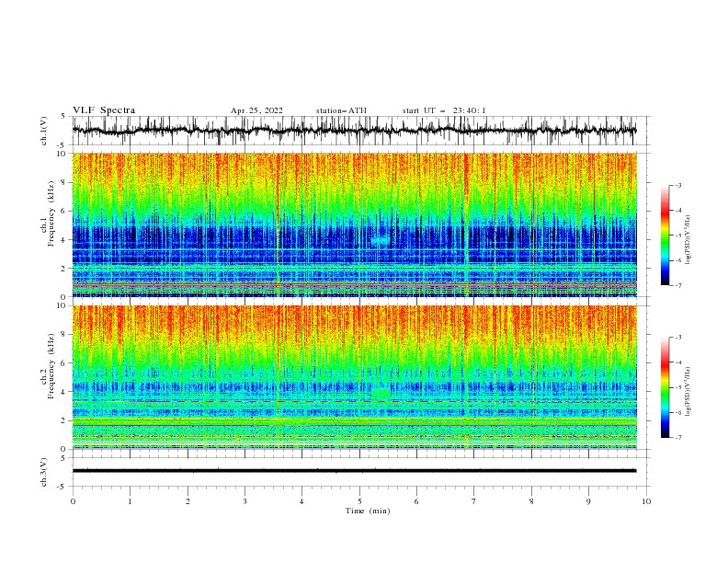The image size is (728, 563).
Task: Click the "Time (min)" axis label
Action: [x=368, y=511]
